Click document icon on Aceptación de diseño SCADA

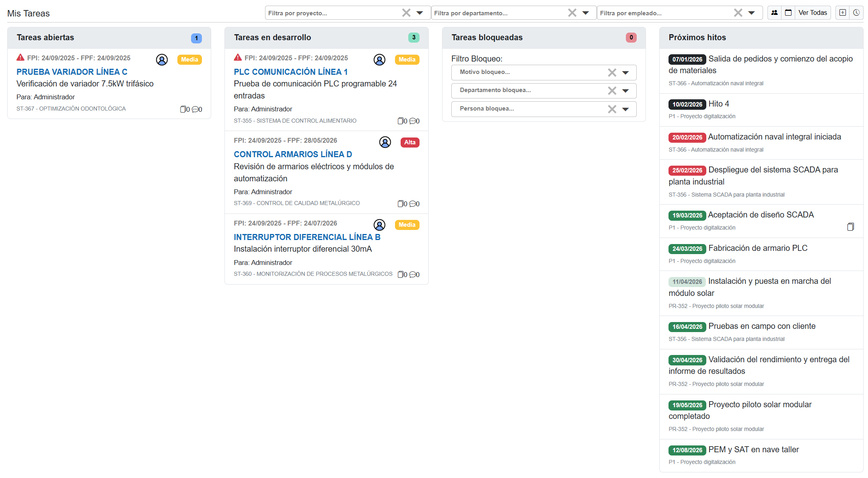[x=850, y=227]
